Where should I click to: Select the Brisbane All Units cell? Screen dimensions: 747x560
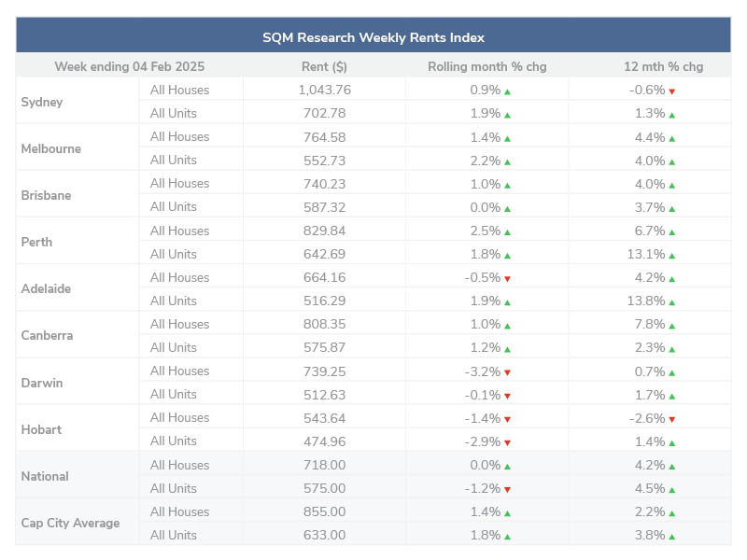(x=174, y=207)
